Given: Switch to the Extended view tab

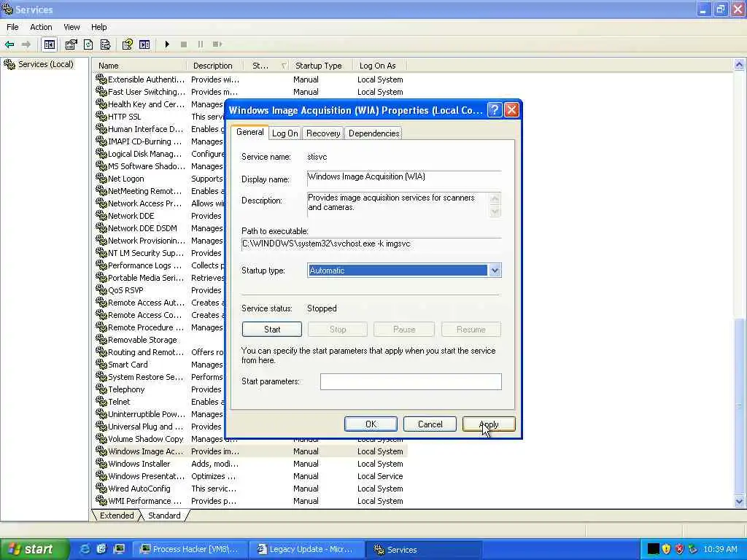Looking at the screenshot, I should pyautogui.click(x=117, y=516).
